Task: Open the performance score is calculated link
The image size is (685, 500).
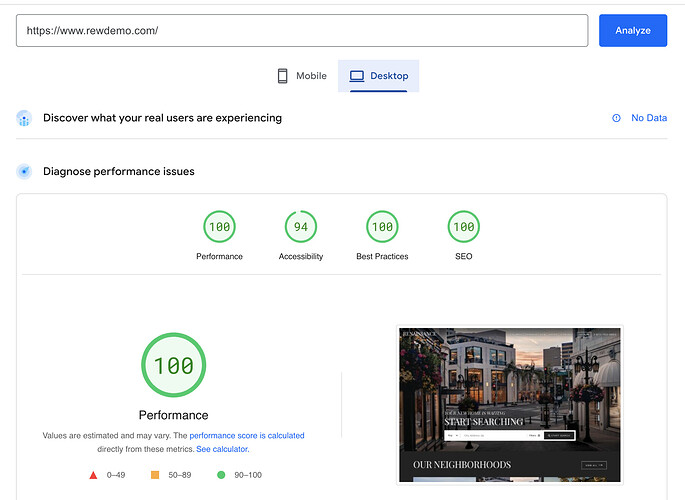Action: 247,435
